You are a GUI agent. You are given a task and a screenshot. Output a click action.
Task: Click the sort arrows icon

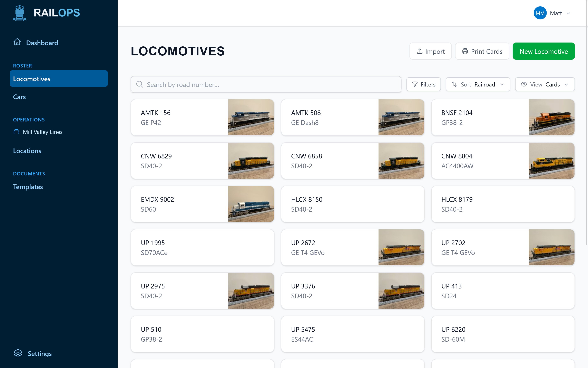click(x=454, y=84)
